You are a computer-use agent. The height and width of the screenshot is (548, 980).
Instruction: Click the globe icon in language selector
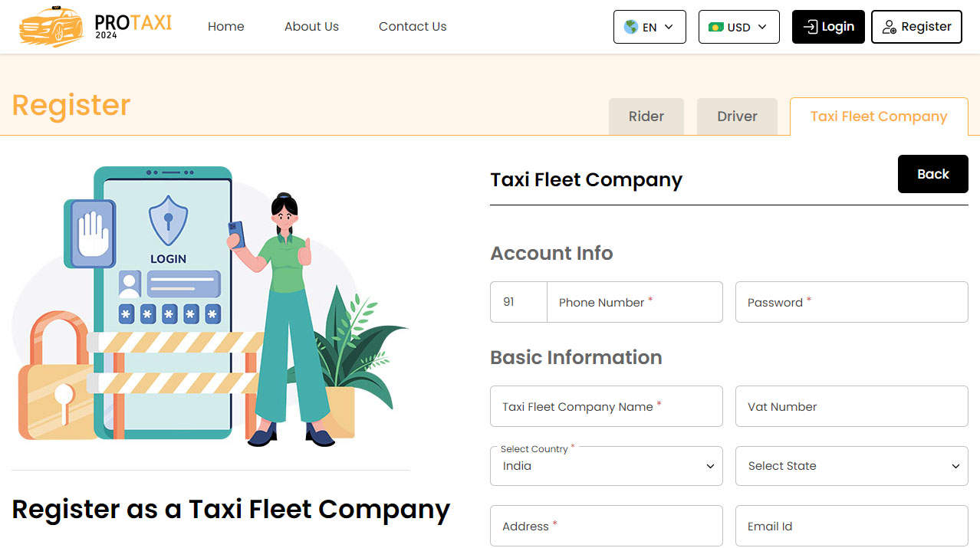pyautogui.click(x=631, y=27)
